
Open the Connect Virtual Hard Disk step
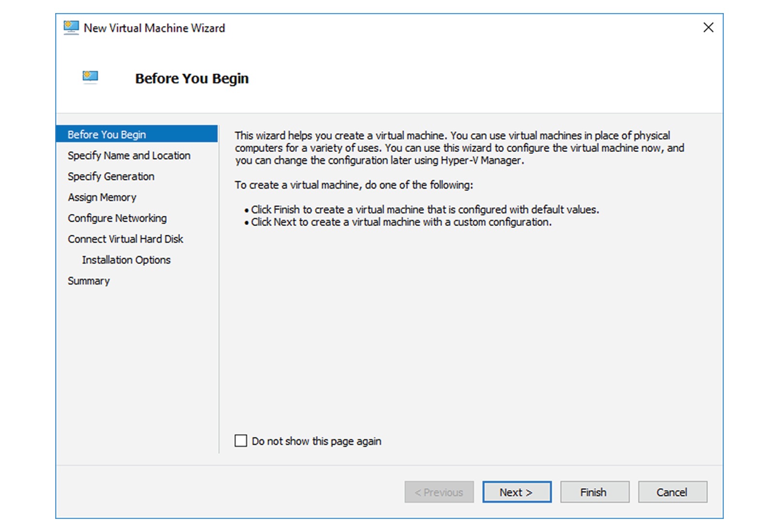coord(125,239)
